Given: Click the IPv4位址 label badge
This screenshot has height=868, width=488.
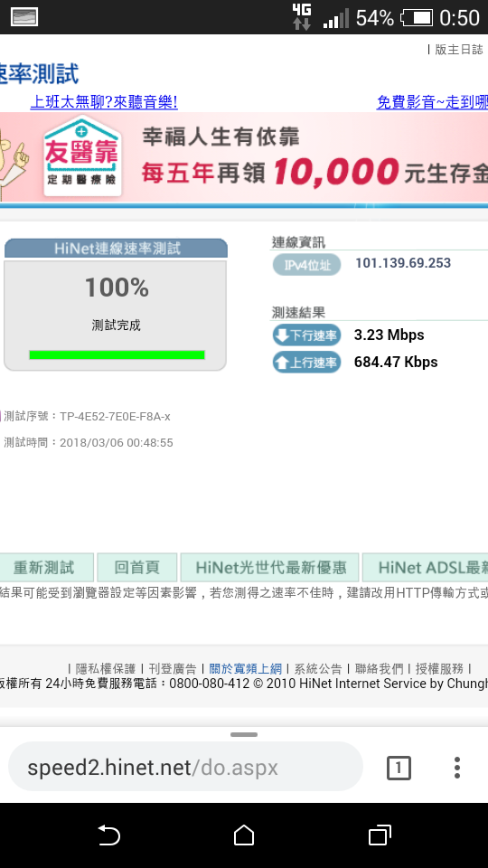Looking at the screenshot, I should click(306, 265).
